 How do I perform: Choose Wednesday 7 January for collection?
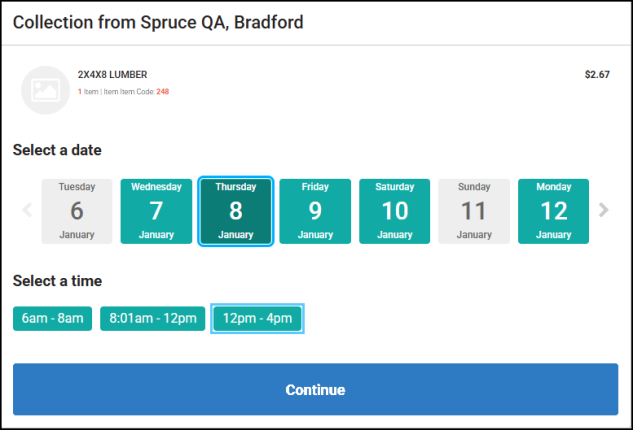click(156, 211)
